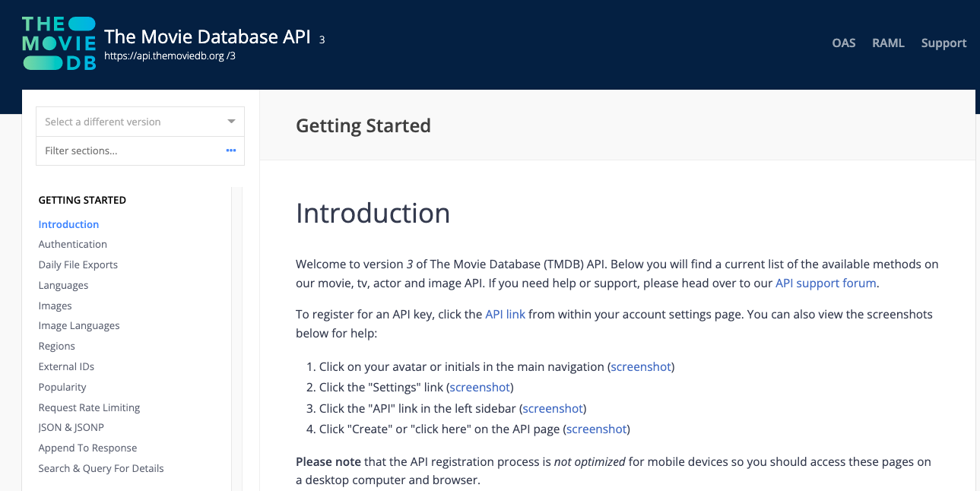The width and height of the screenshot is (980, 491).
Task: Go to Daily File Exports section
Action: pyautogui.click(x=78, y=265)
